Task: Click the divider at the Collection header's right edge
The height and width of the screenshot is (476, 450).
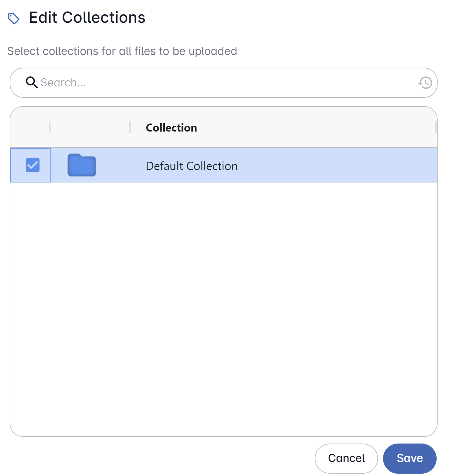Action: (436, 127)
